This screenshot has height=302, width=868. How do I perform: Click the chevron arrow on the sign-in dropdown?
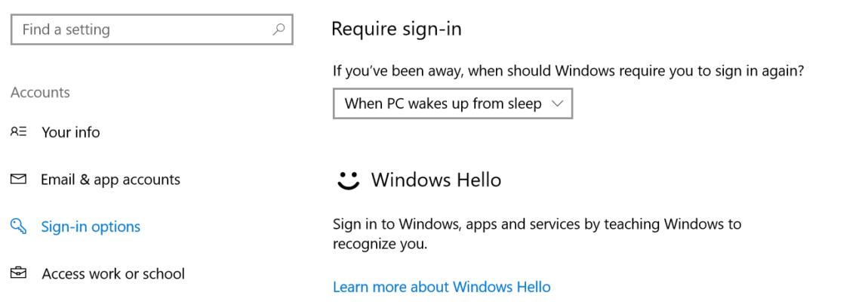558,103
